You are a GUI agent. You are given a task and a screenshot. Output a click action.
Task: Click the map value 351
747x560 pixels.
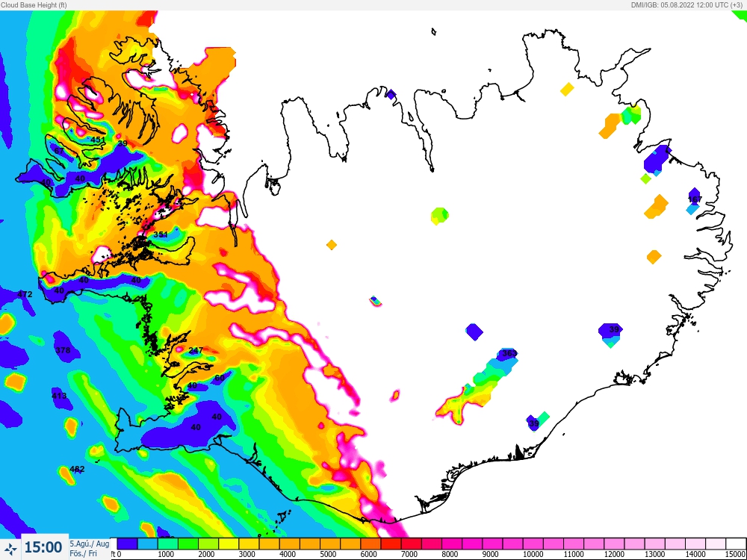coord(161,234)
